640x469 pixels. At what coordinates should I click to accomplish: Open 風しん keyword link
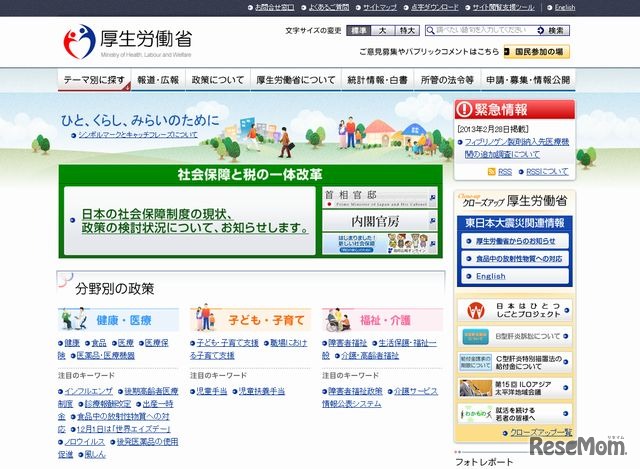[95, 454]
